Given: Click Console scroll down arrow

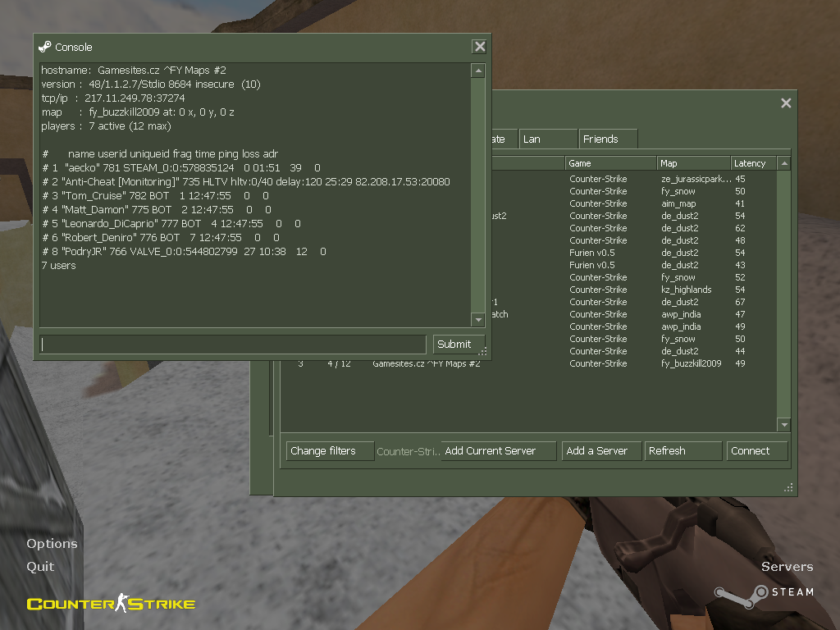Looking at the screenshot, I should point(478,319).
